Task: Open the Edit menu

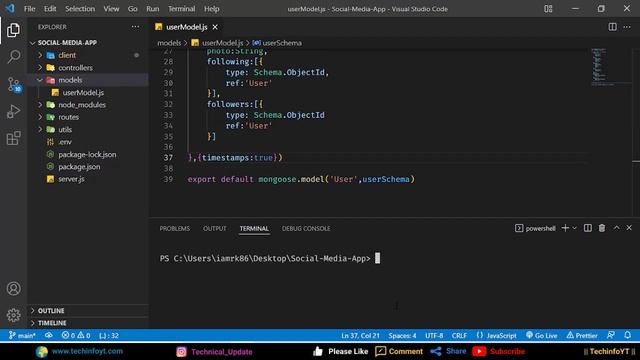Action: pyautogui.click(x=50, y=9)
